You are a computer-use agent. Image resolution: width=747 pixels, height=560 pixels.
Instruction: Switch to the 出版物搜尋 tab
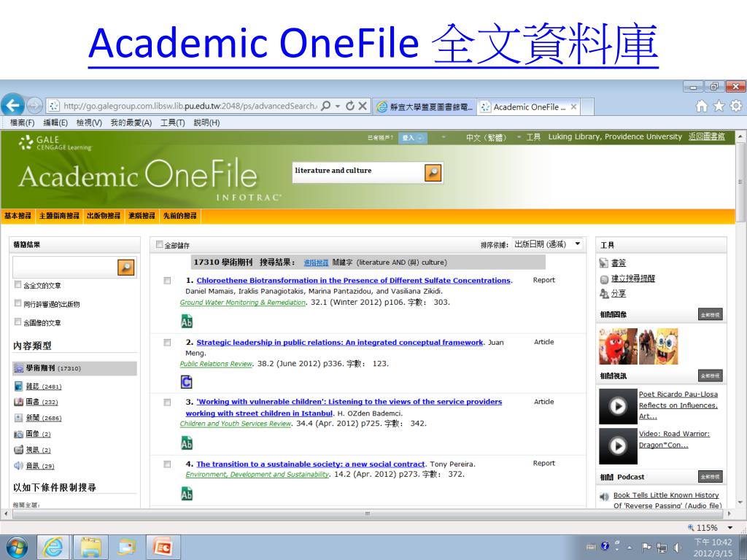(x=104, y=216)
